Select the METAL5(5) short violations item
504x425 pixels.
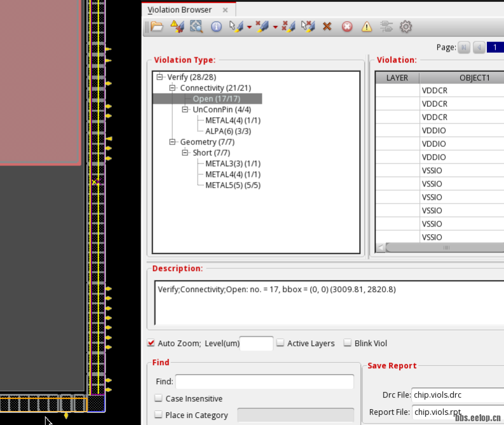coord(233,185)
